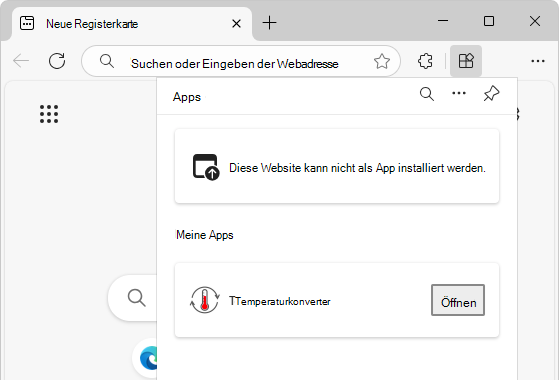The height and width of the screenshot is (380, 559).
Task: Click 'Diese Website kann nicht als App installiert werden' text
Action: [357, 168]
